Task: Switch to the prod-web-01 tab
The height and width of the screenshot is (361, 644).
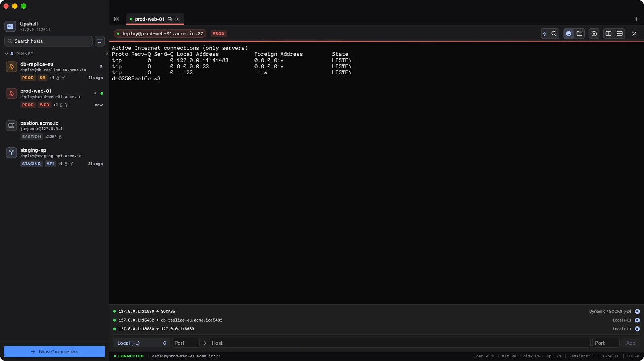Action: click(149, 19)
